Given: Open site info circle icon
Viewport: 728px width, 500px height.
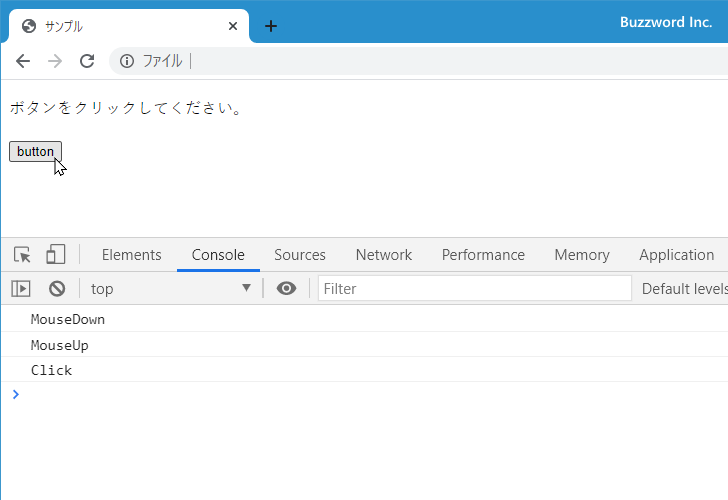Looking at the screenshot, I should point(127,61).
